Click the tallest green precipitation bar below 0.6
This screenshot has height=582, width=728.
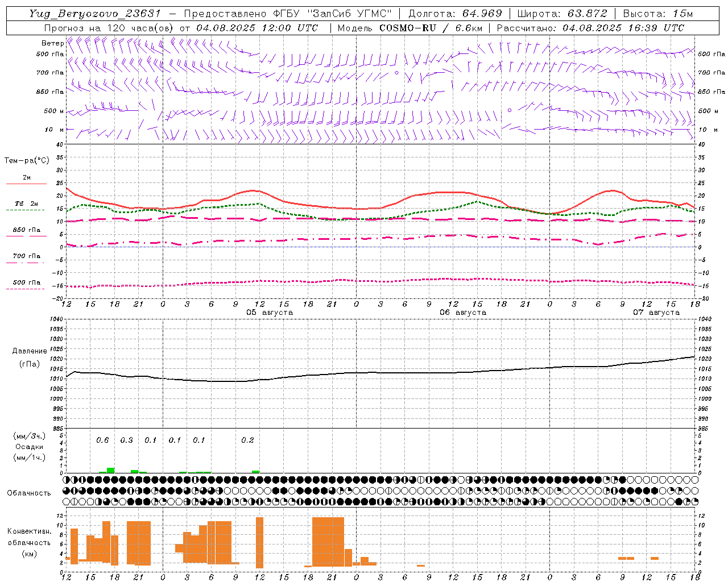pyautogui.click(x=111, y=470)
